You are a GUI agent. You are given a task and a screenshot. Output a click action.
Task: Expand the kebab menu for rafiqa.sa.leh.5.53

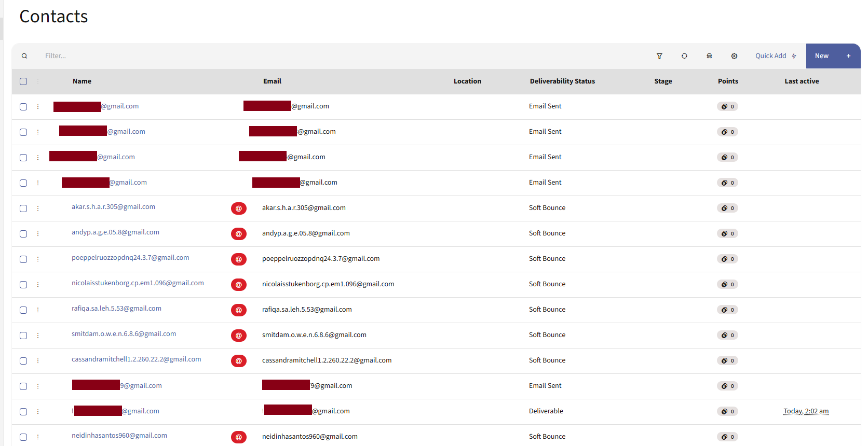38,310
